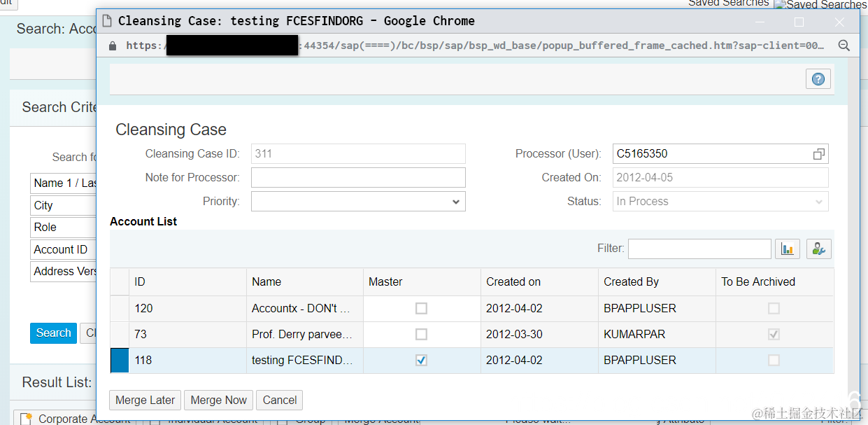Sort by the Created By column header
Image resolution: width=868 pixels, height=425 pixels.
pyautogui.click(x=657, y=281)
